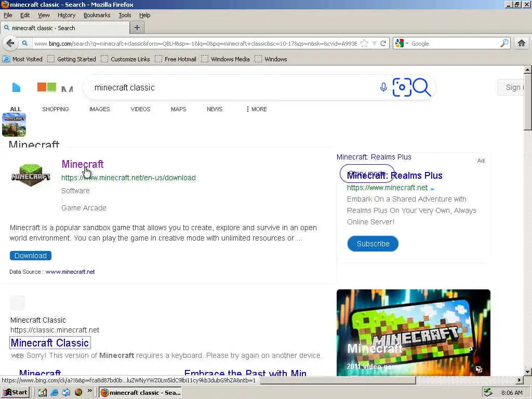
Task: Click the magnifier in Firefox search box
Action: (x=504, y=43)
